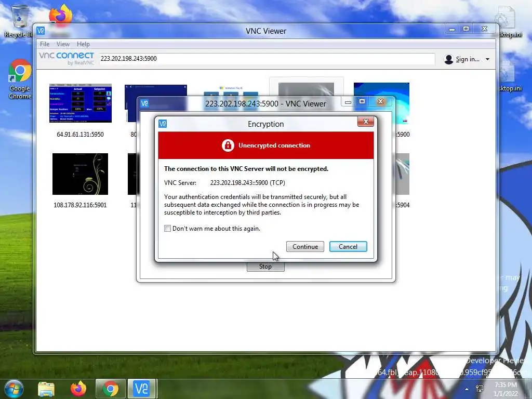Viewport: 532px width, 399px height.
Task: Click the network icon in system tray
Action: 480,389
